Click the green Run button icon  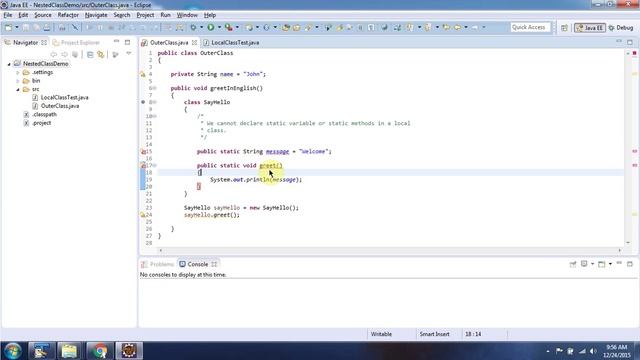click(211, 27)
